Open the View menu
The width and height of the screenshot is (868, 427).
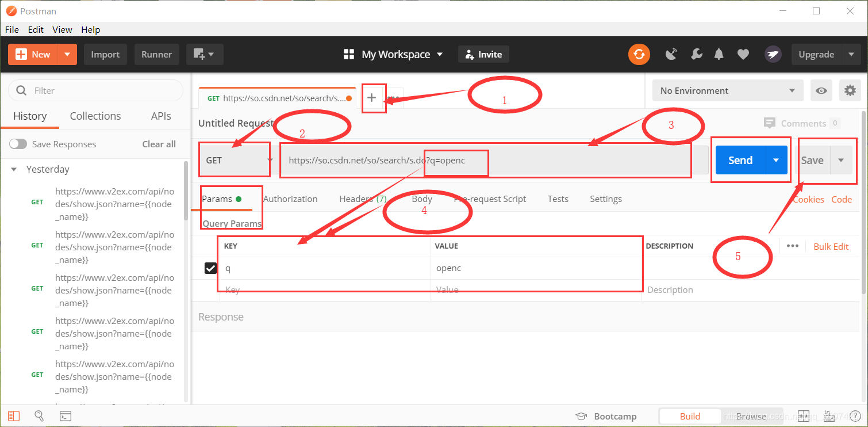coord(62,29)
